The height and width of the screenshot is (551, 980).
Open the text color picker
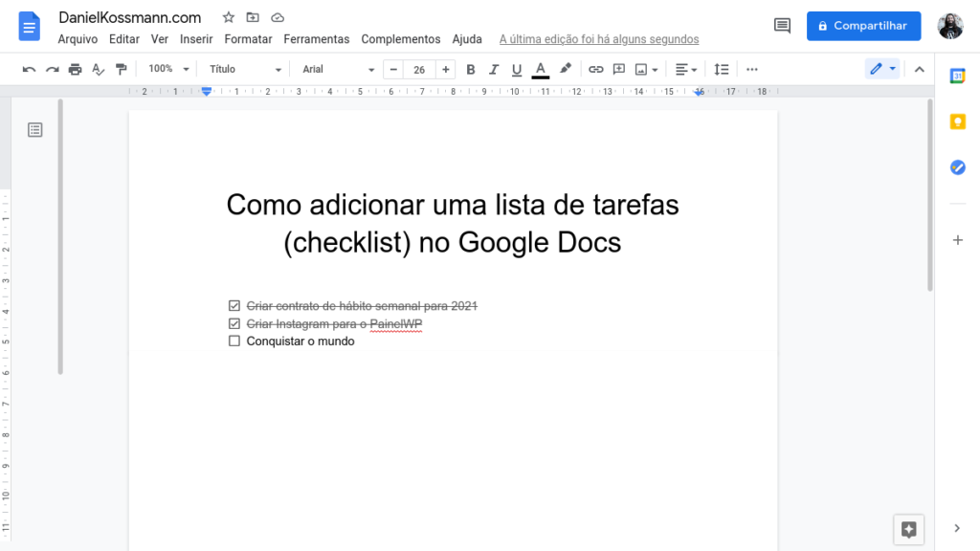(541, 69)
